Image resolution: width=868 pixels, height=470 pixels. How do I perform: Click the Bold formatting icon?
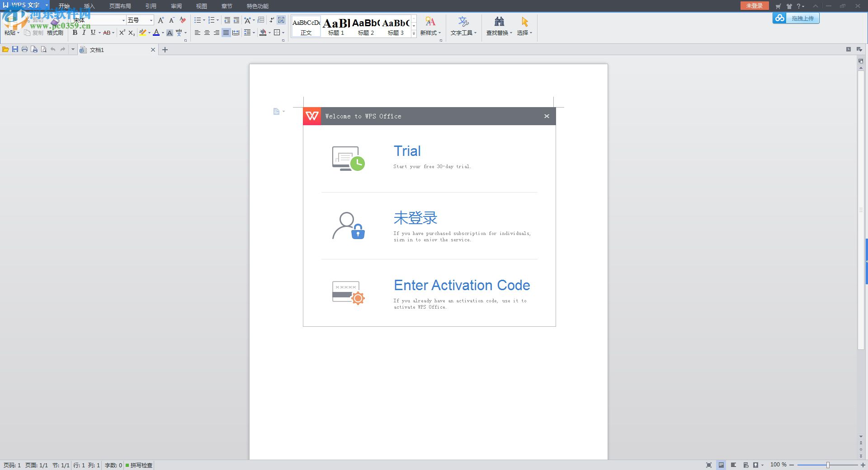coord(75,33)
